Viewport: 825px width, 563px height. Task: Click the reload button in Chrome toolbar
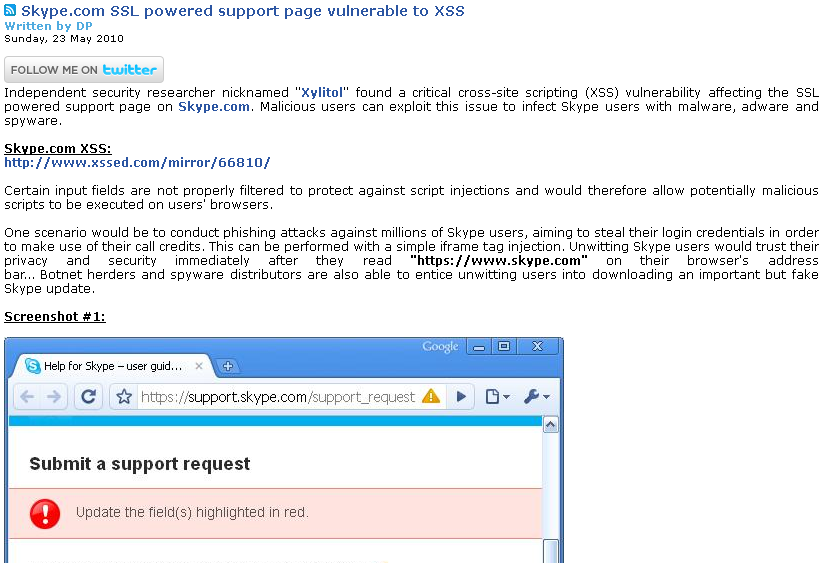pyautogui.click(x=88, y=397)
